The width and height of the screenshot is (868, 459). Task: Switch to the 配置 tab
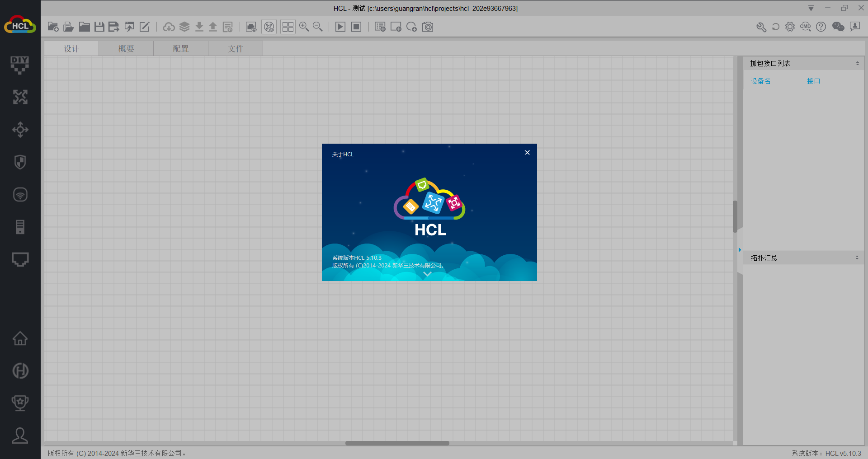pyautogui.click(x=181, y=48)
